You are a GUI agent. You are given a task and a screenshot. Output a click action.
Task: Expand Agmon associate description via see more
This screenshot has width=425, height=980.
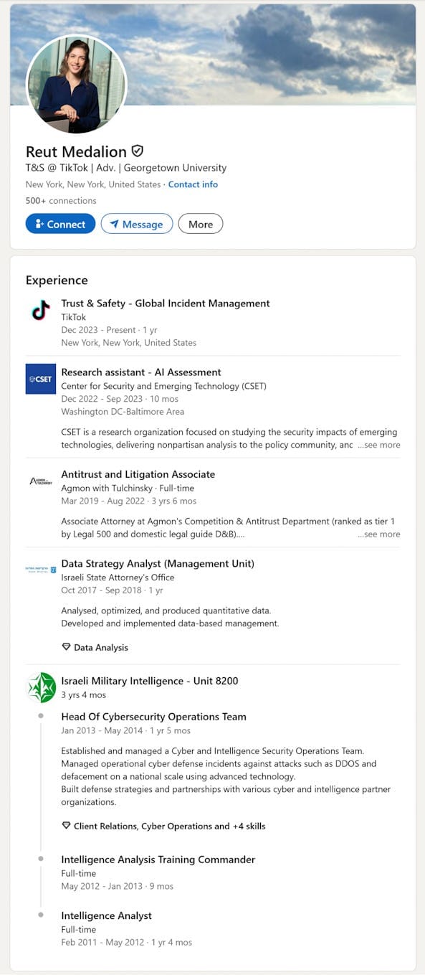pos(379,534)
